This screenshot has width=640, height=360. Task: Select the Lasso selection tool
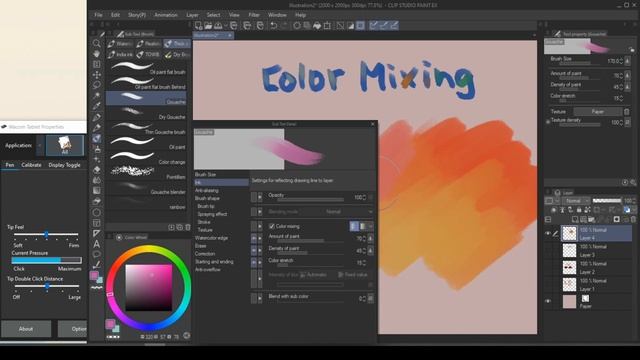(x=97, y=85)
